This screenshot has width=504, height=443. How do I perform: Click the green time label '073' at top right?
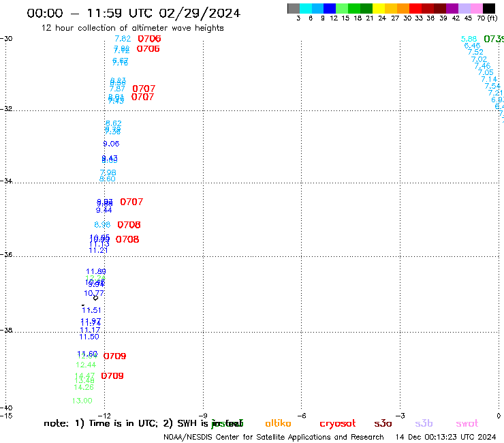pos(494,39)
